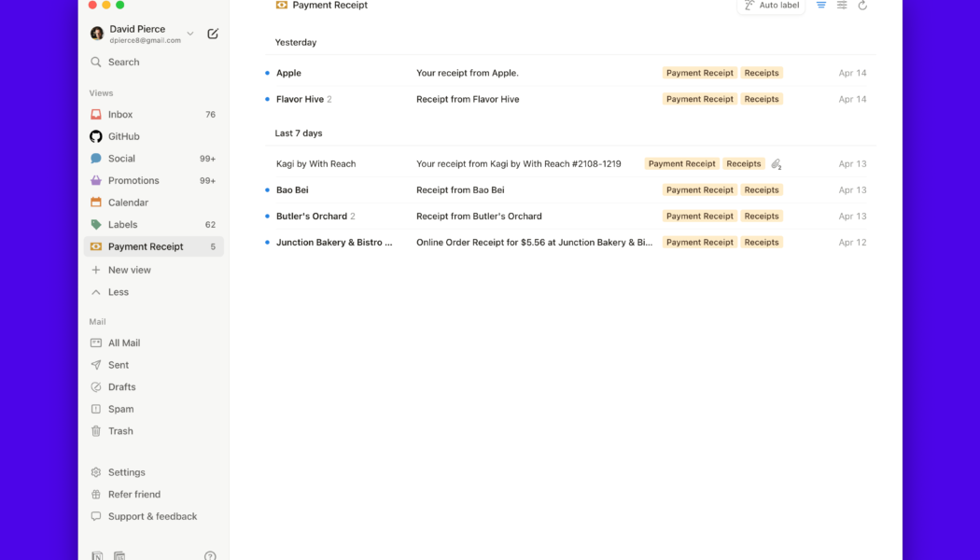Viewport: 980px width, 560px height.
Task: Click the Notion Calendar icon in footer
Action: [119, 555]
